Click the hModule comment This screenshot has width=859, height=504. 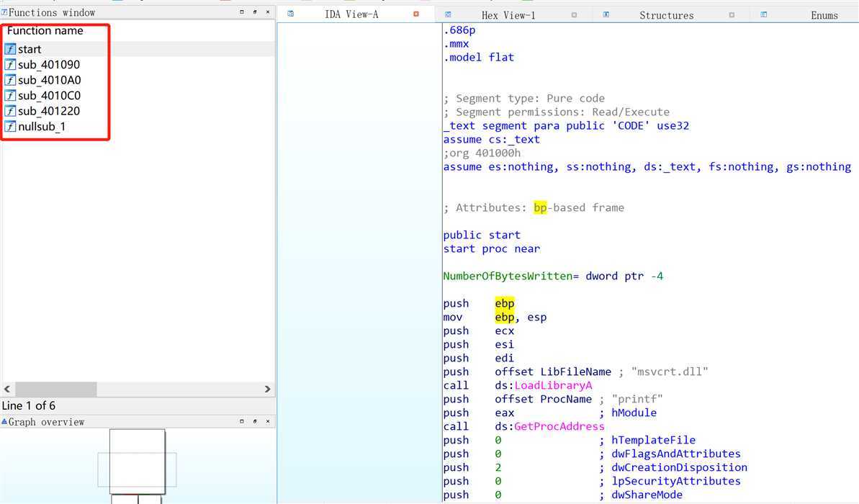pyautogui.click(x=634, y=413)
